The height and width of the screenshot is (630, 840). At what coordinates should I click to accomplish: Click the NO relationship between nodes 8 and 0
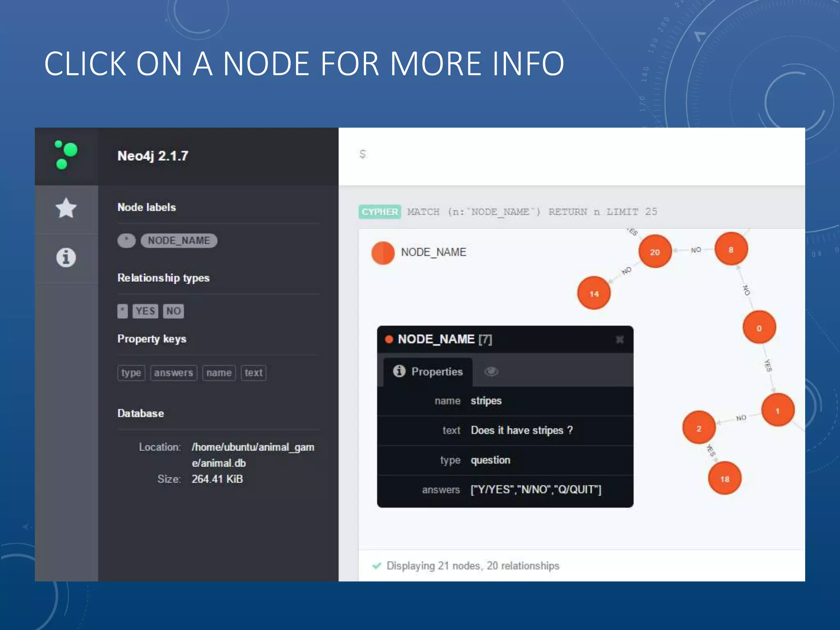tap(746, 290)
